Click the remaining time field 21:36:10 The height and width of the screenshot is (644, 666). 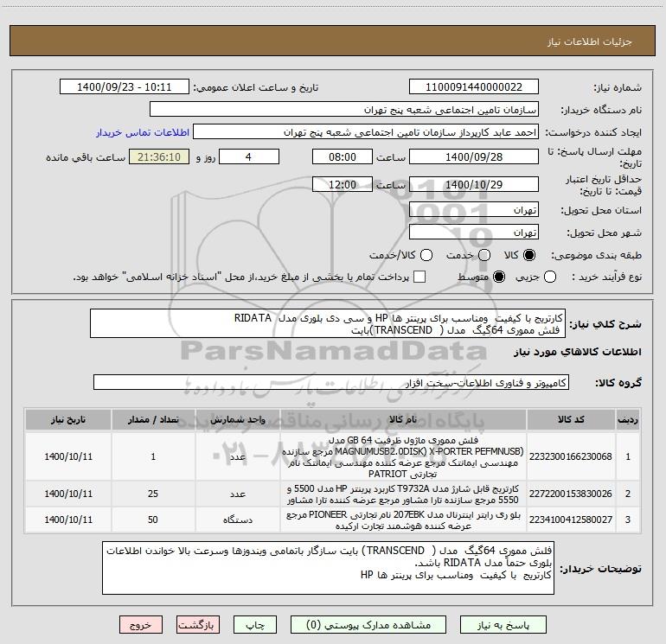[159, 156]
